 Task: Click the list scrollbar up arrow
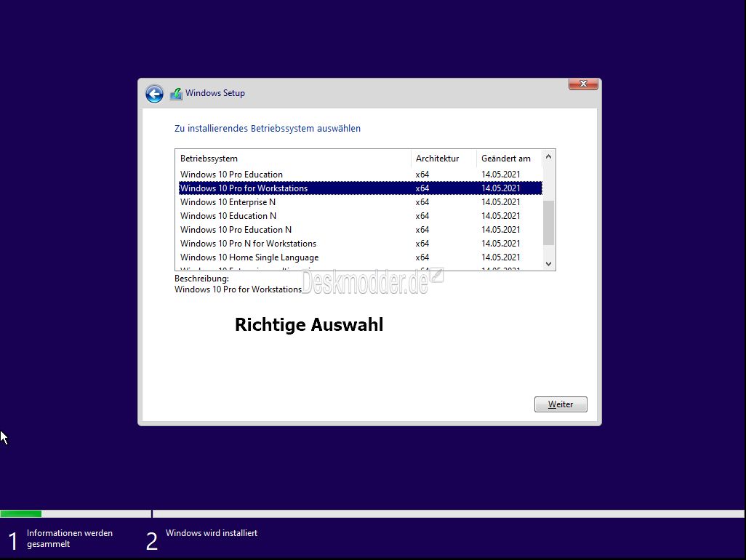pos(548,156)
